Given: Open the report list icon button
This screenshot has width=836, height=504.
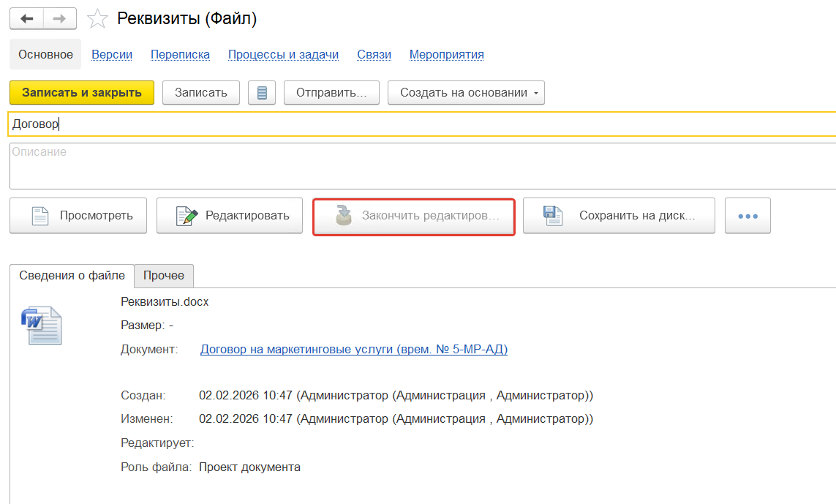Looking at the screenshot, I should [x=262, y=93].
